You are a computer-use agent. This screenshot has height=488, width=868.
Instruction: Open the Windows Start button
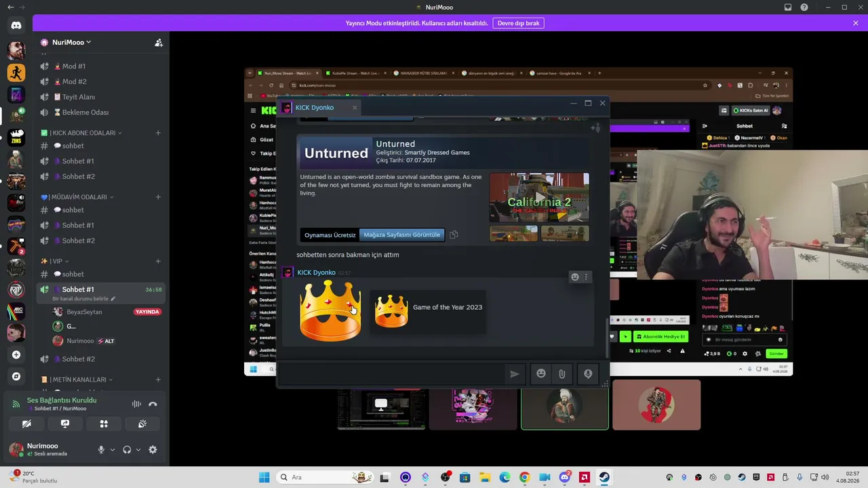coord(264,477)
